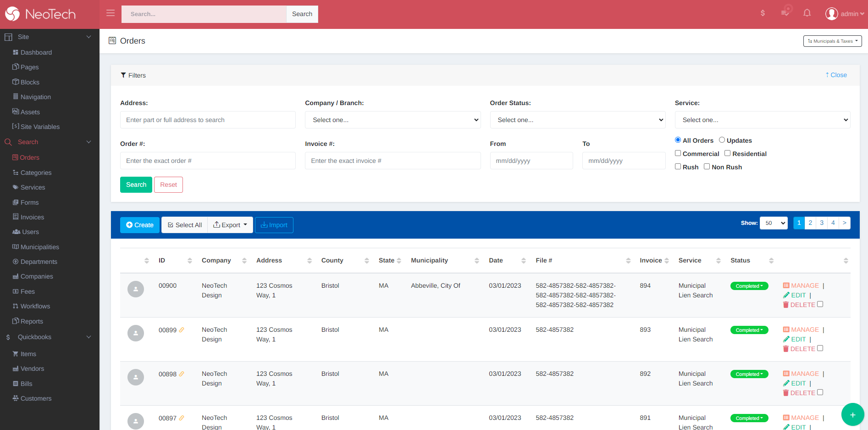Open the Export dropdown button
The image size is (868, 430).
[230, 225]
